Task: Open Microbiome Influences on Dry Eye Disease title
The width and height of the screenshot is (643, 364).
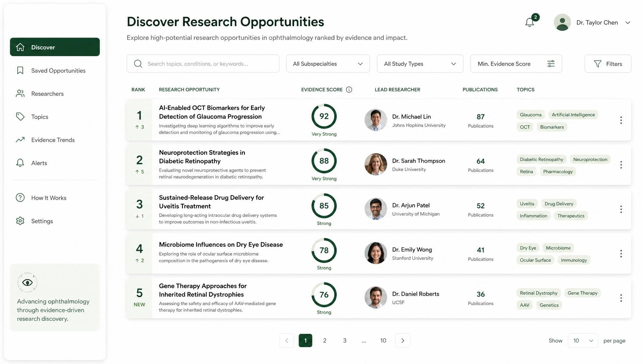Action: [221, 245]
